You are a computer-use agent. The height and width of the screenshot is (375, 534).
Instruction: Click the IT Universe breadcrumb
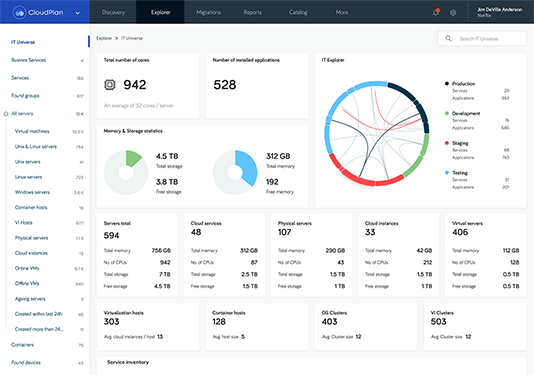click(x=132, y=38)
